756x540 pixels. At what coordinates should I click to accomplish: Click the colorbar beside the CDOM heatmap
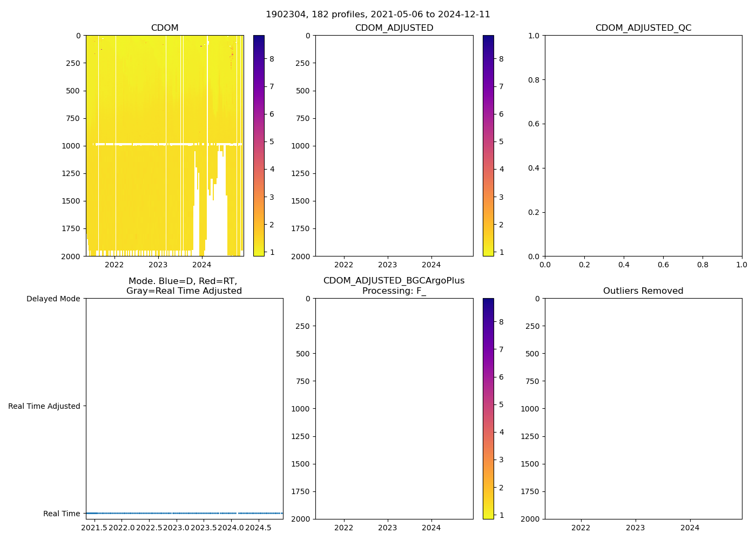(259, 146)
